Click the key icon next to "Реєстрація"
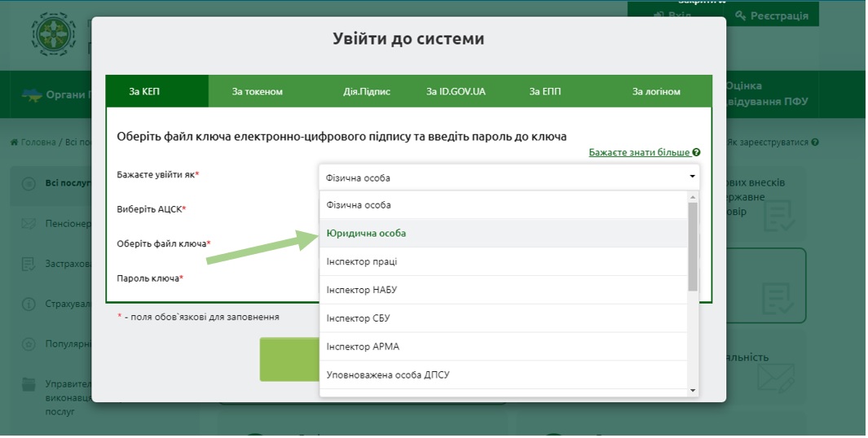 pos(740,15)
